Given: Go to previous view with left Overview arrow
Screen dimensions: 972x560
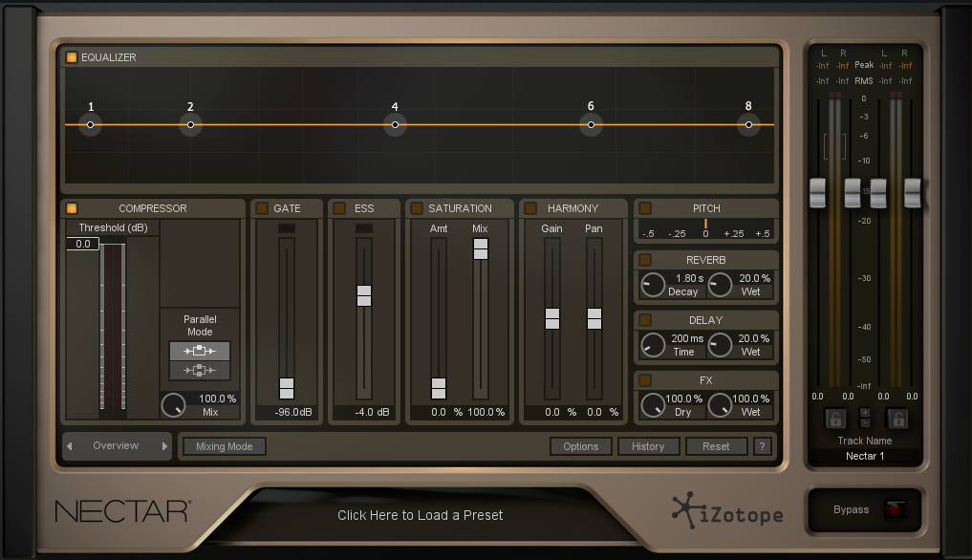Looking at the screenshot, I should [x=70, y=446].
